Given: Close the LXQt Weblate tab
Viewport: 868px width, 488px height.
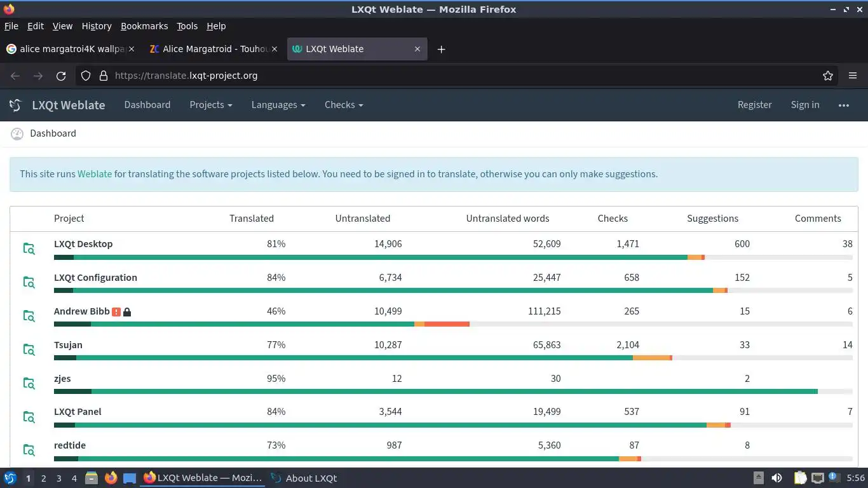Looking at the screenshot, I should click(417, 49).
